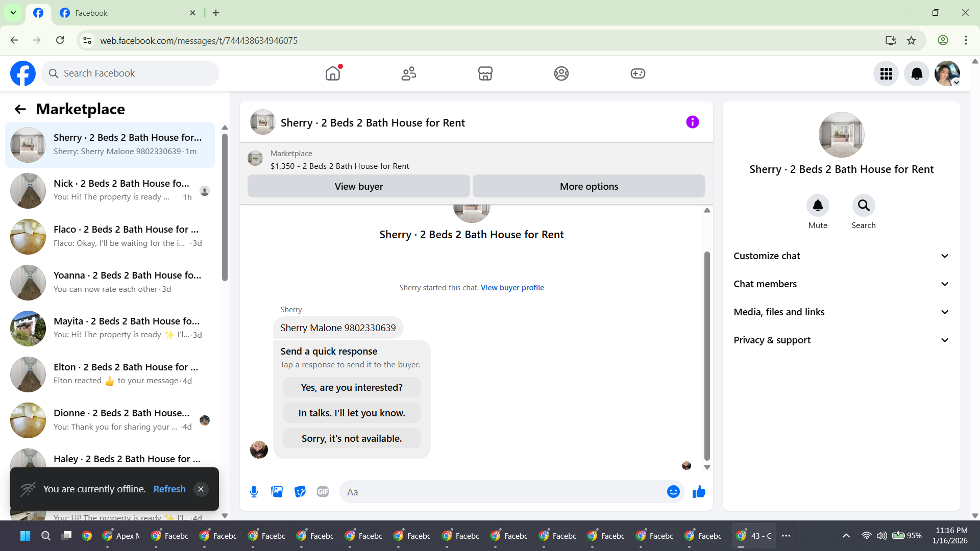
Task: Toggle conversation information panel
Action: [x=692, y=122]
